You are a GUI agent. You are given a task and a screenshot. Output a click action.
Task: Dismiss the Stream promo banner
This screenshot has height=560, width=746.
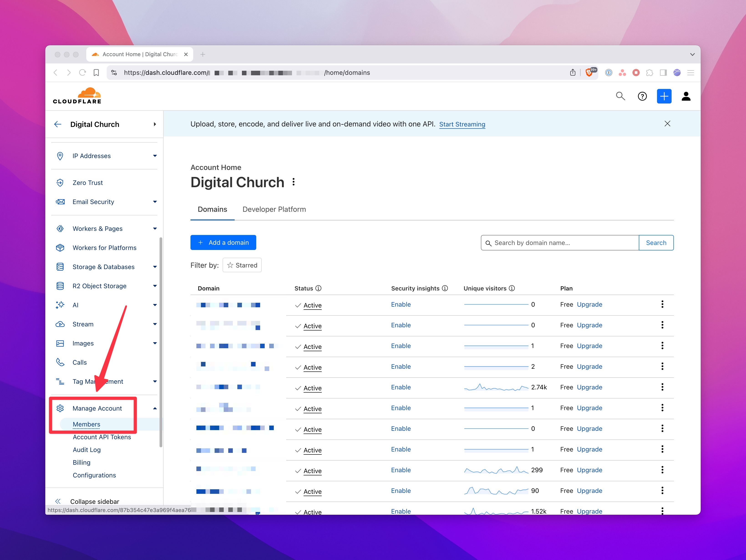pos(667,124)
